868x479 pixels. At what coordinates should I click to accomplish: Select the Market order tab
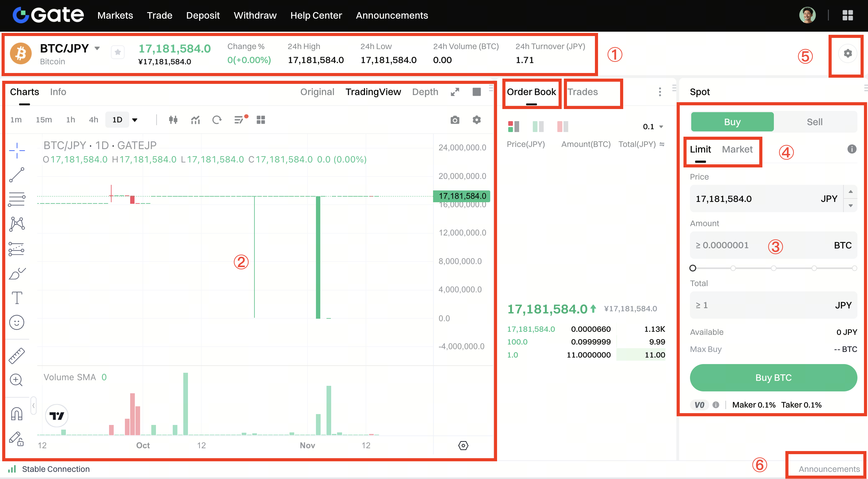click(x=737, y=149)
